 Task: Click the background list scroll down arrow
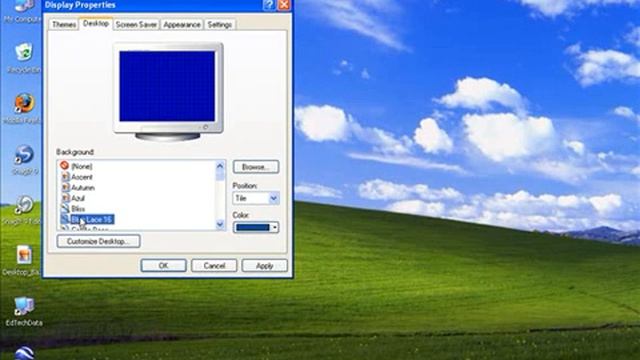click(x=220, y=224)
